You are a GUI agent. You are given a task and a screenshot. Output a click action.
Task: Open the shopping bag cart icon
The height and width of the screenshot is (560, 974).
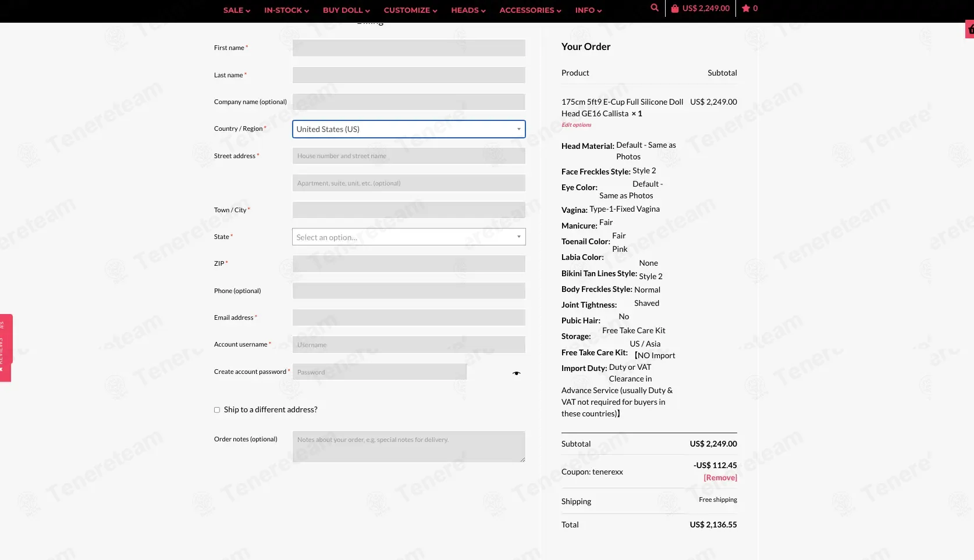[675, 9]
